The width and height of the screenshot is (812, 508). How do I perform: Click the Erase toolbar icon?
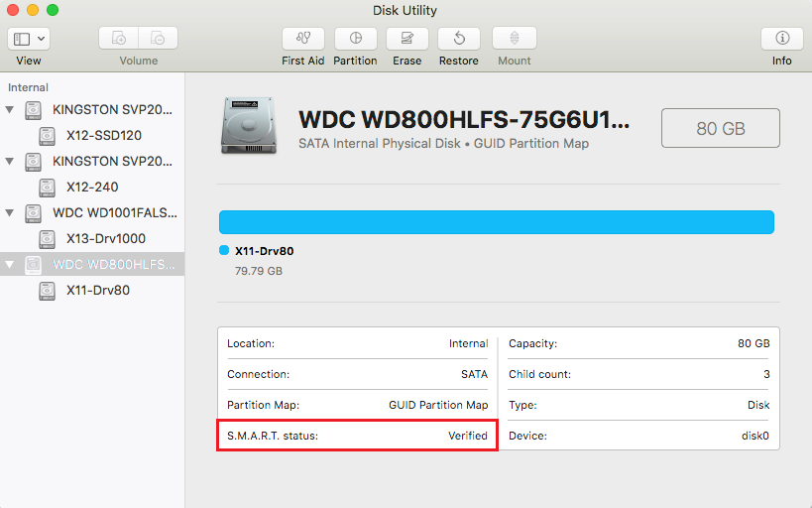pos(407,39)
